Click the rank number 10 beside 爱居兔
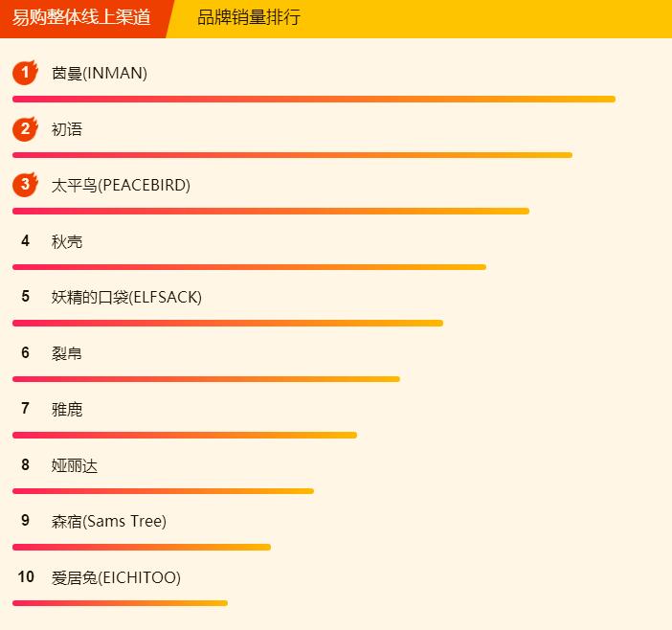Image resolution: width=672 pixels, height=630 pixels. tap(26, 577)
